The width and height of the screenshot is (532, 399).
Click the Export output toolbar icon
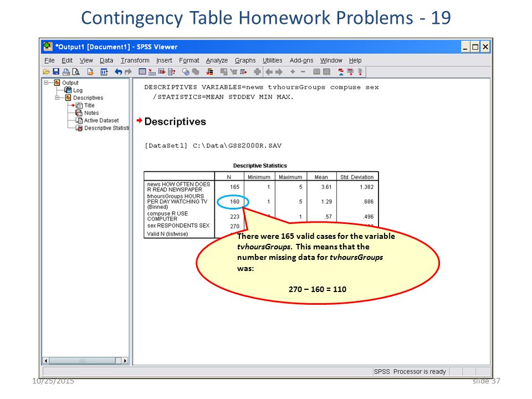[x=90, y=71]
